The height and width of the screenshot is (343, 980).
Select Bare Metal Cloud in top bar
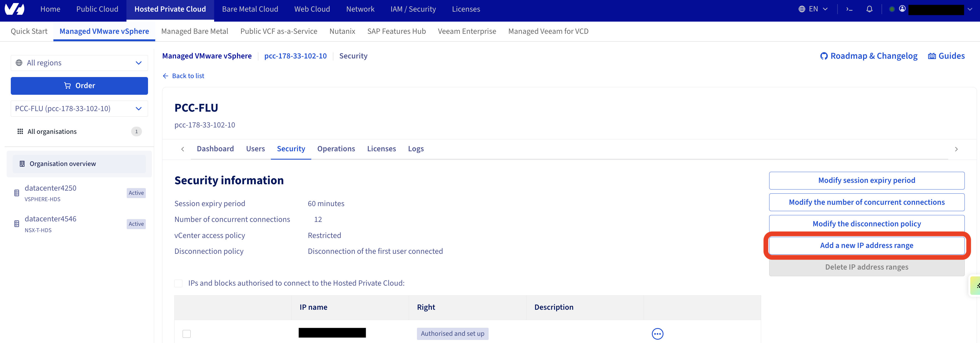[x=250, y=9]
